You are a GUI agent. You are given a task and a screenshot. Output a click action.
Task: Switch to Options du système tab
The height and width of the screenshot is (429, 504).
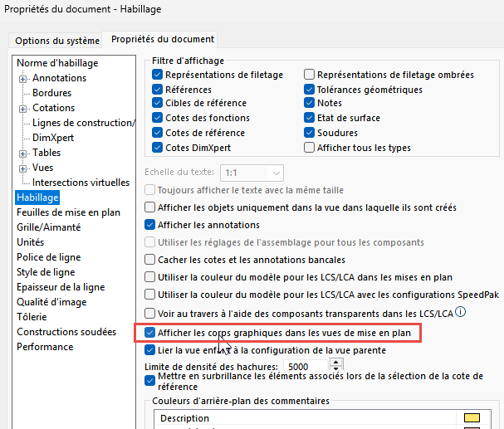[56, 41]
